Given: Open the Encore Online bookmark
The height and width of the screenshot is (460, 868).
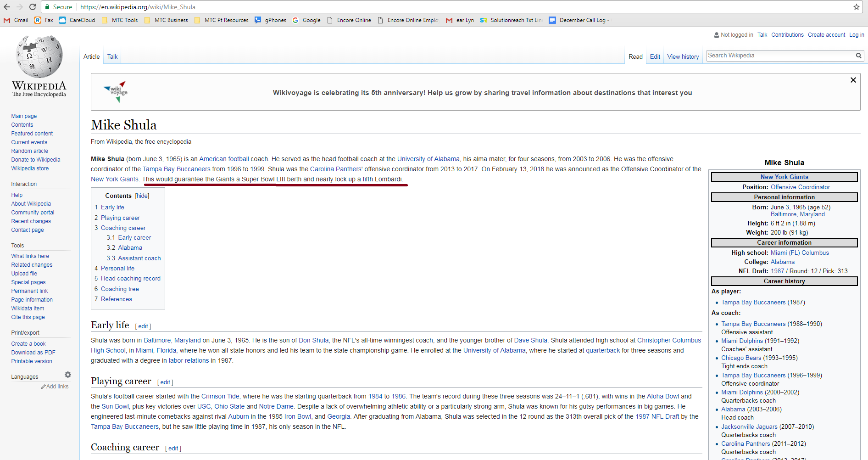Looking at the screenshot, I should tap(349, 20).
